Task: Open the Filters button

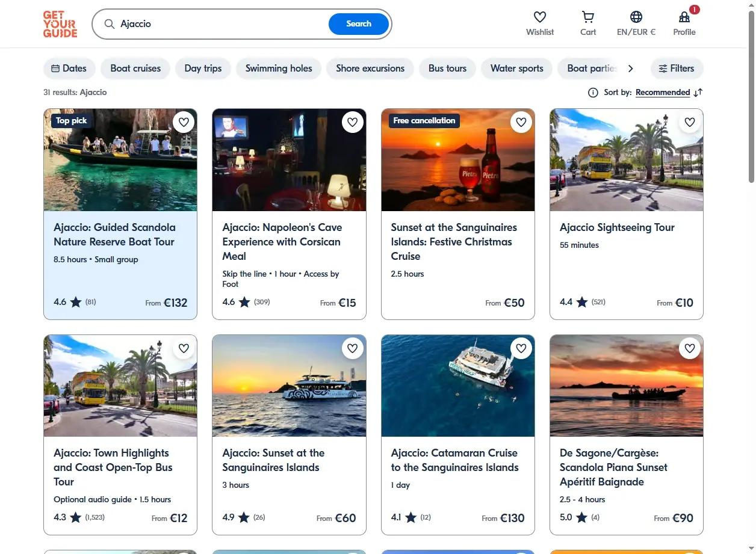Action: [677, 69]
